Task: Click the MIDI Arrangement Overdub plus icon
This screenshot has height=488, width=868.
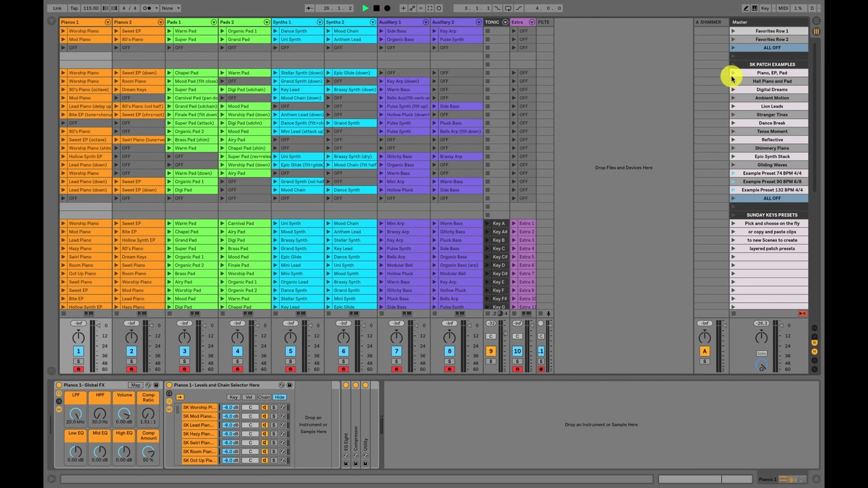Action: [403, 8]
